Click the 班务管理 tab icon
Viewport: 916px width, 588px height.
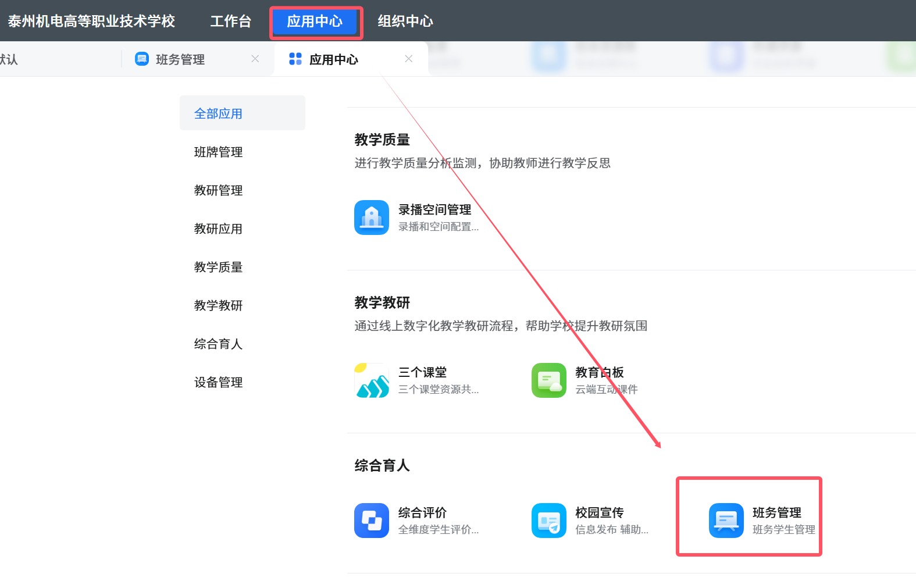point(142,59)
